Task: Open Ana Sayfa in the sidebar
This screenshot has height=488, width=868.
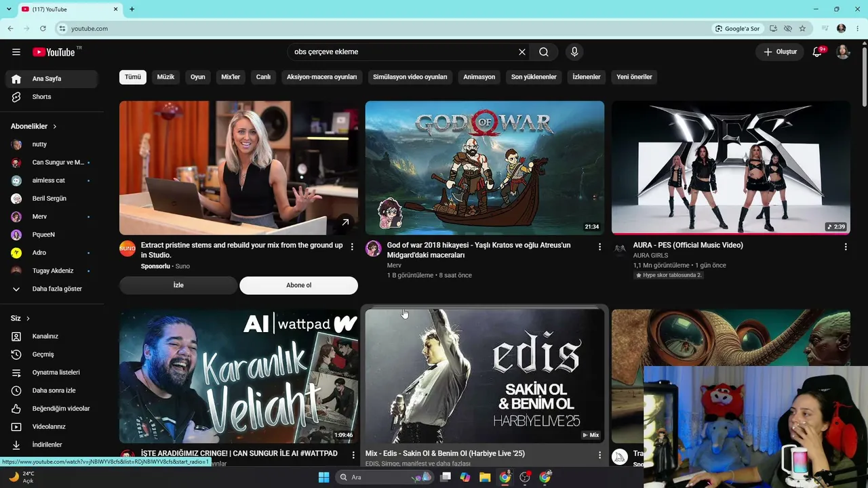Action: [x=52, y=79]
